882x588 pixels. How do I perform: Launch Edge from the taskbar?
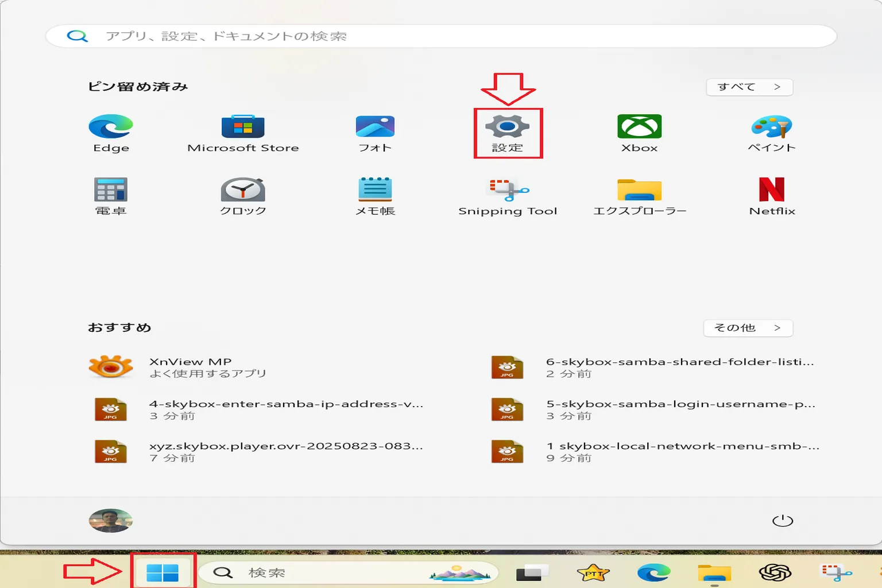654,572
